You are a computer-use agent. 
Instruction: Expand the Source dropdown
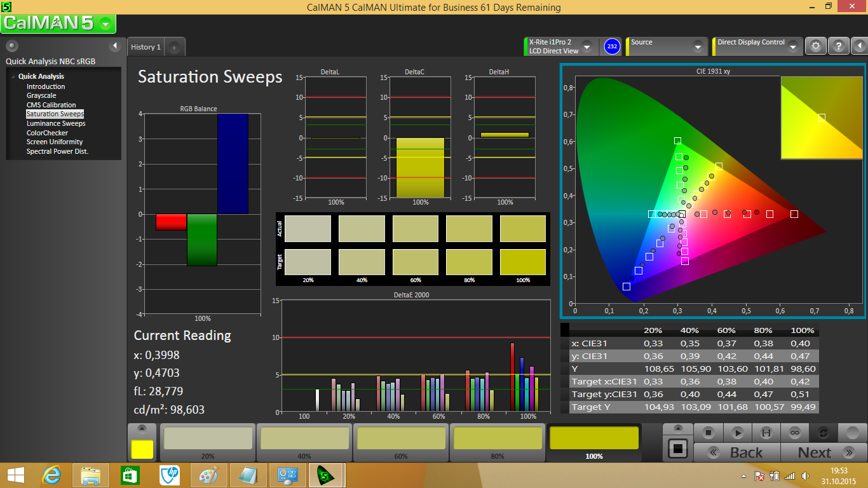(697, 47)
